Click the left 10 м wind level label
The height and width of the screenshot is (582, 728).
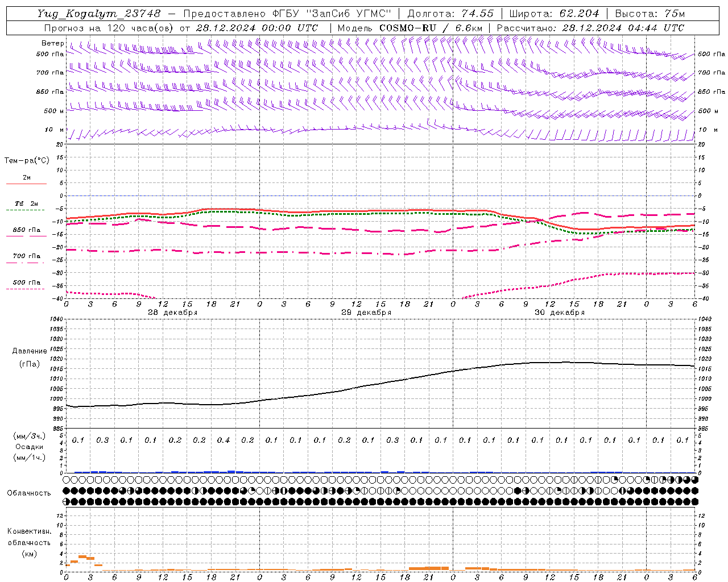coord(55,130)
